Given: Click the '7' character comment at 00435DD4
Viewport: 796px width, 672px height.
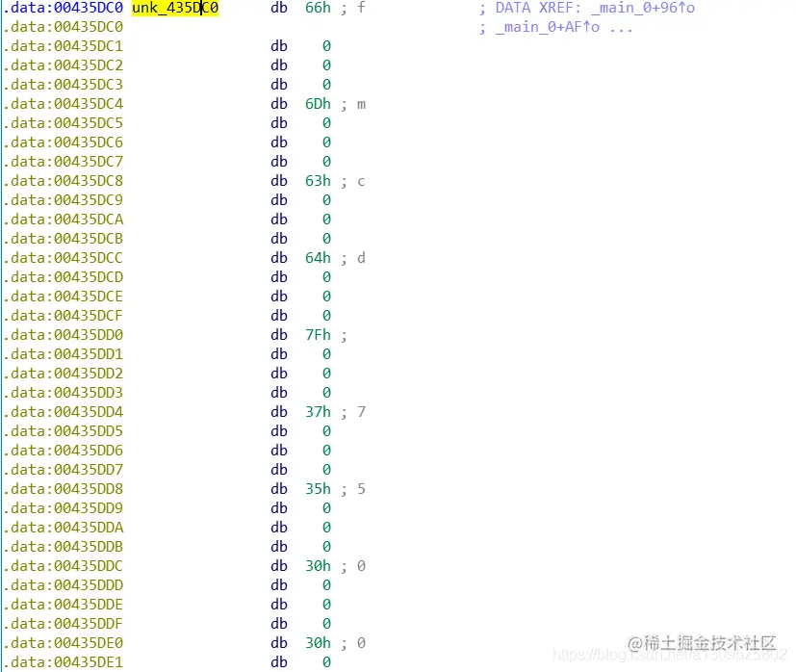Looking at the screenshot, I should 361,412.
